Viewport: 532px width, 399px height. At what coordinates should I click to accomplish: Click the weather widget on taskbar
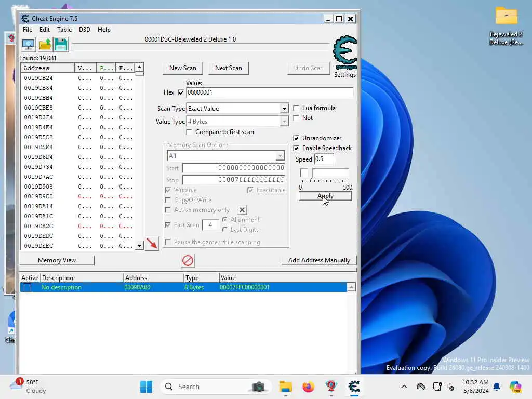point(28,387)
